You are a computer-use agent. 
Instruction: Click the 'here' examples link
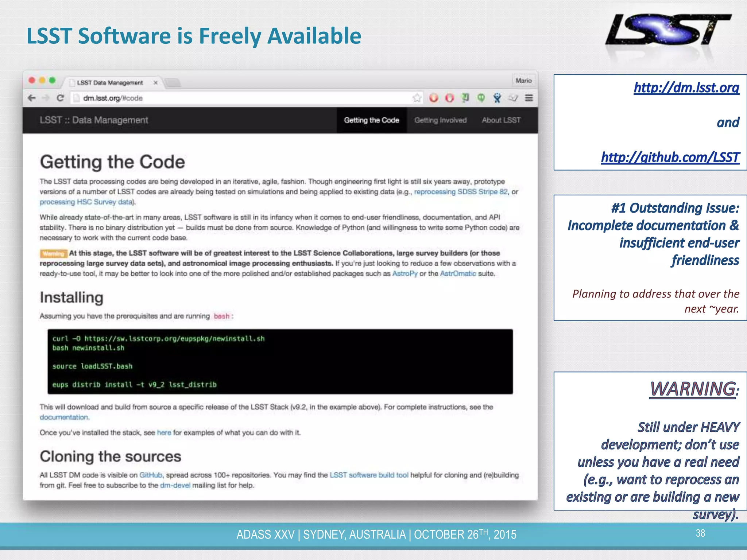click(164, 432)
